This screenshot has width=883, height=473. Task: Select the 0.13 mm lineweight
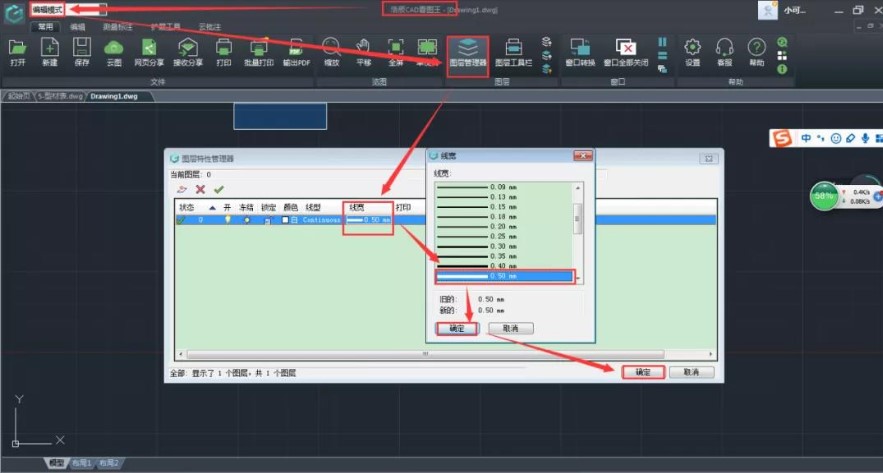(x=504, y=197)
